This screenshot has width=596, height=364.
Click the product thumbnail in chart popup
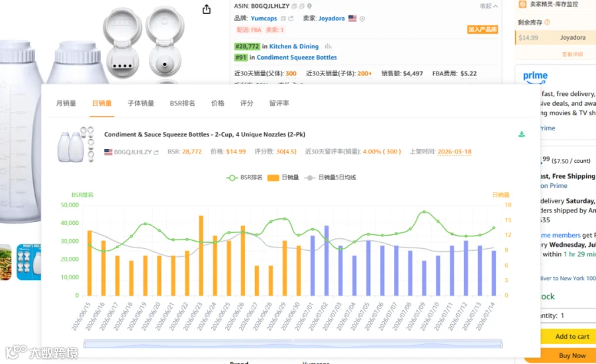pos(76,144)
